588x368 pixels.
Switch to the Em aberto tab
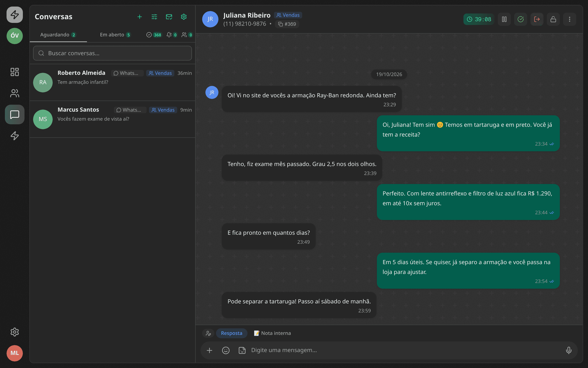point(115,35)
